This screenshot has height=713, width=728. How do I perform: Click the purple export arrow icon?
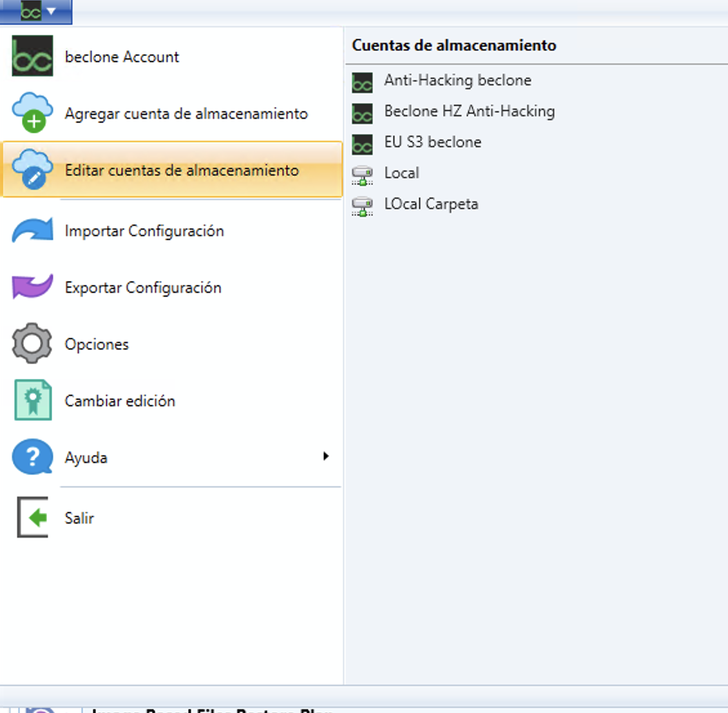[32, 287]
